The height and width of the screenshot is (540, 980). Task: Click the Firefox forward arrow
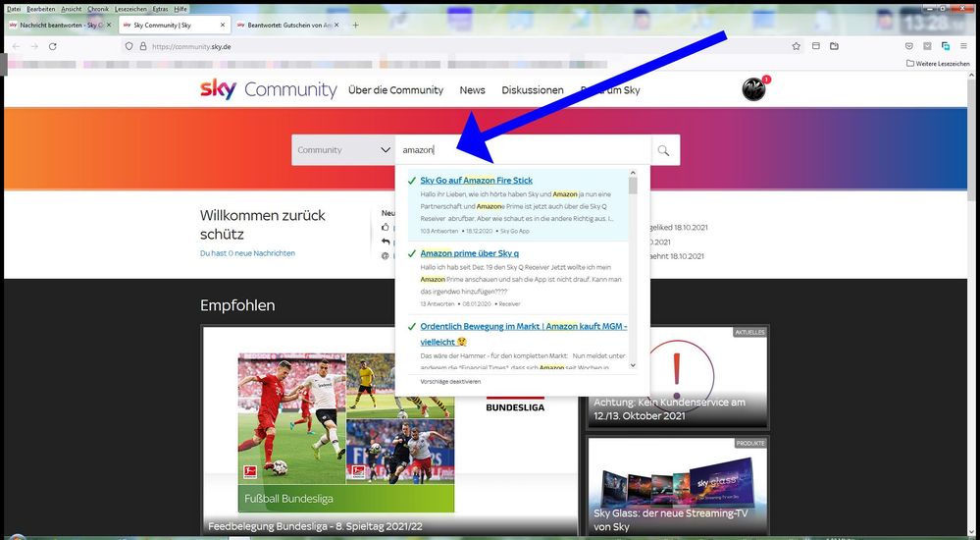[x=34, y=46]
